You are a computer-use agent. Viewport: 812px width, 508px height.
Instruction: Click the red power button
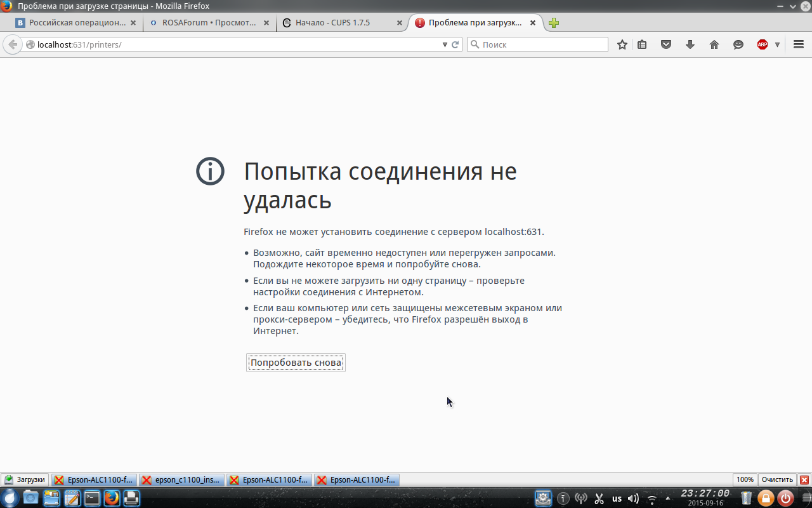pyautogui.click(x=785, y=498)
